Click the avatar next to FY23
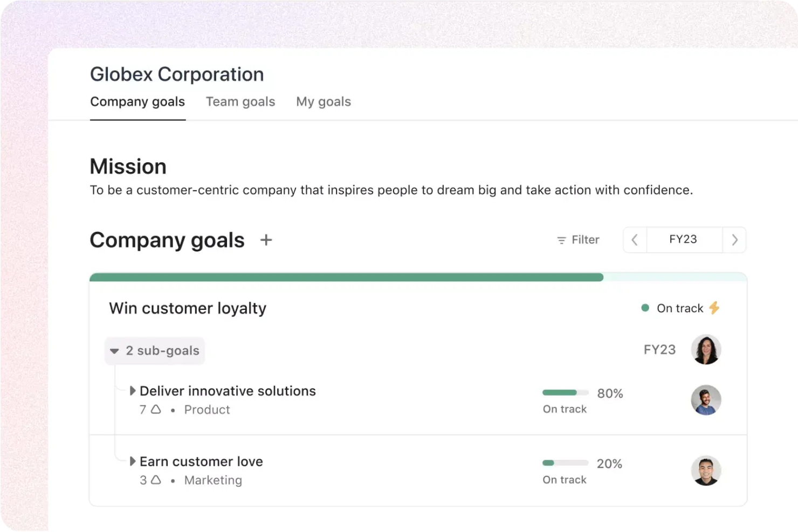The image size is (798, 532). [x=706, y=349]
